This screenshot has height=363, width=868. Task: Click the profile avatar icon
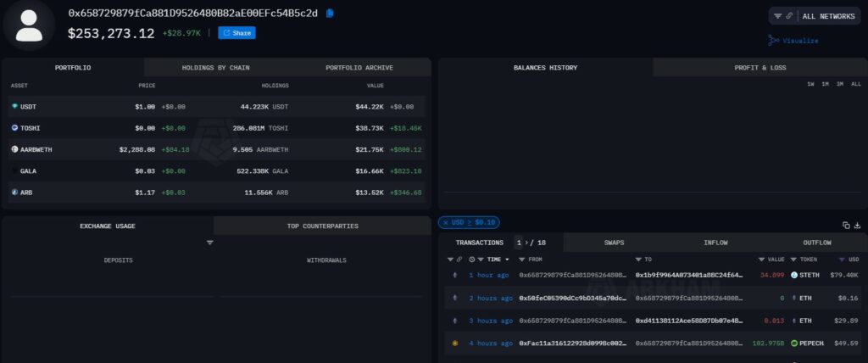(29, 25)
